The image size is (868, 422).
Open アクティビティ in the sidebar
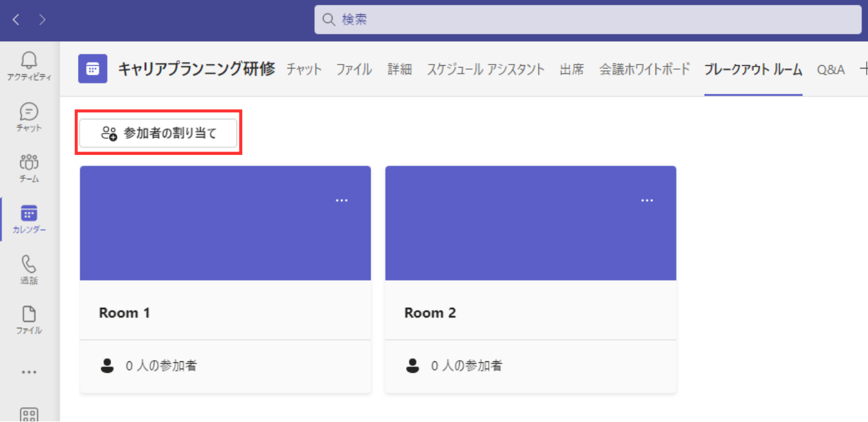pos(29,67)
